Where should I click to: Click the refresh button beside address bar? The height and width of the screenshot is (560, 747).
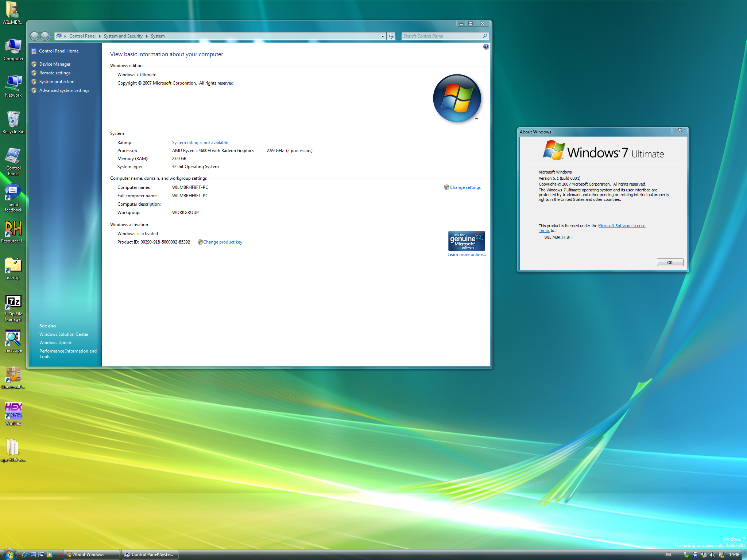[x=391, y=36]
